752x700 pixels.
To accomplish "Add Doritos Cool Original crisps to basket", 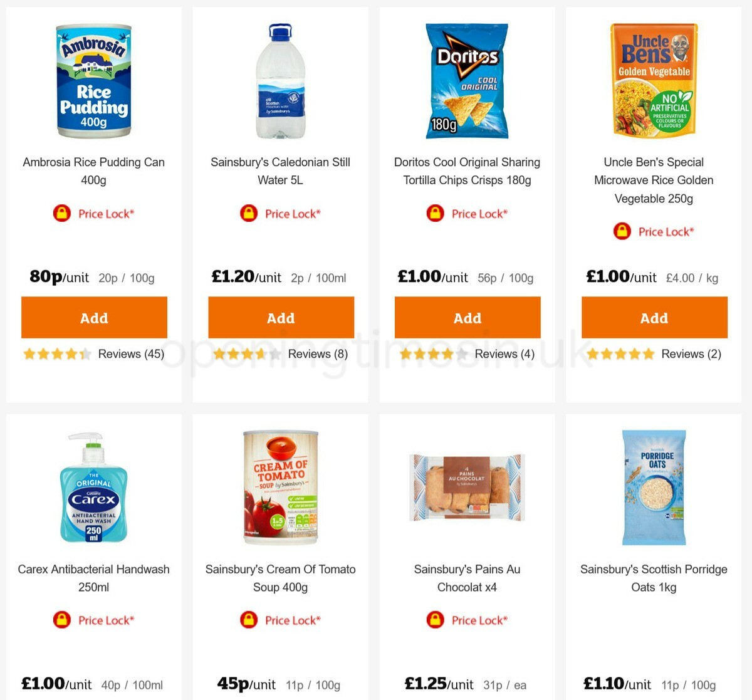I will pos(467,318).
